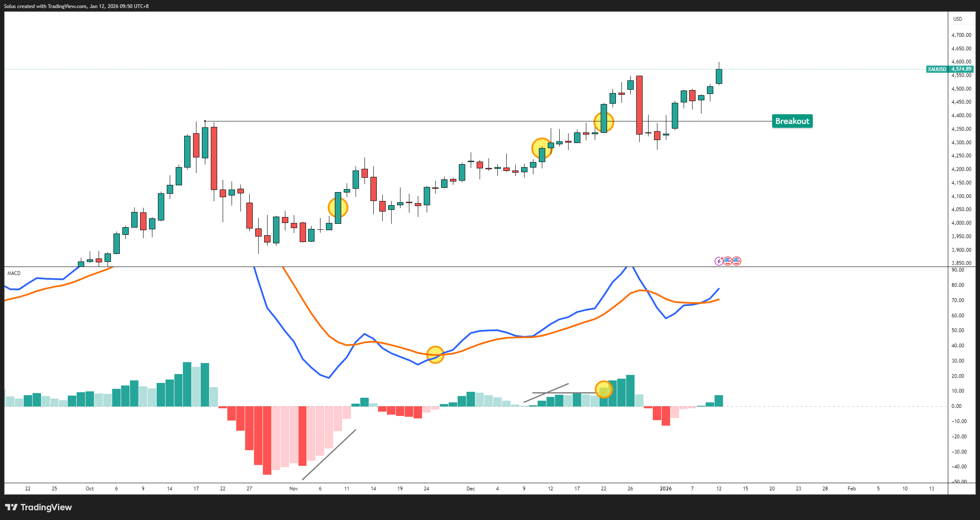Select the yellow circle on the breakout line
This screenshot has width=980, height=520.
click(604, 122)
